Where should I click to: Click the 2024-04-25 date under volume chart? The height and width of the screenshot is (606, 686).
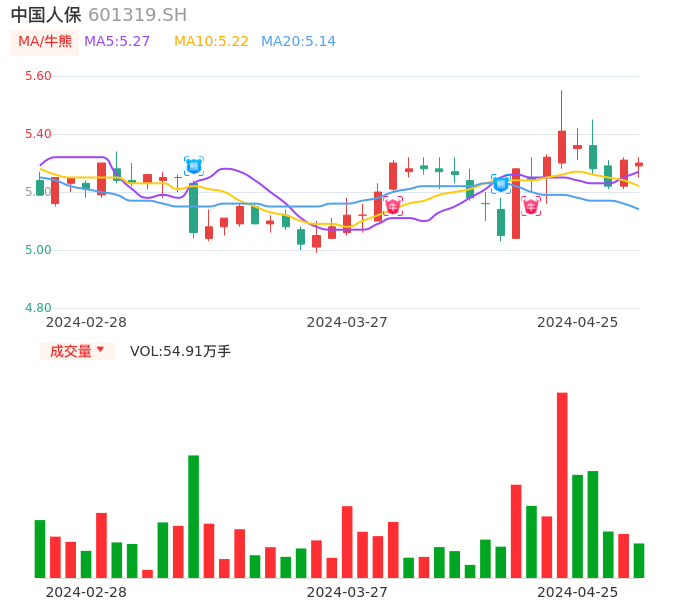577,592
